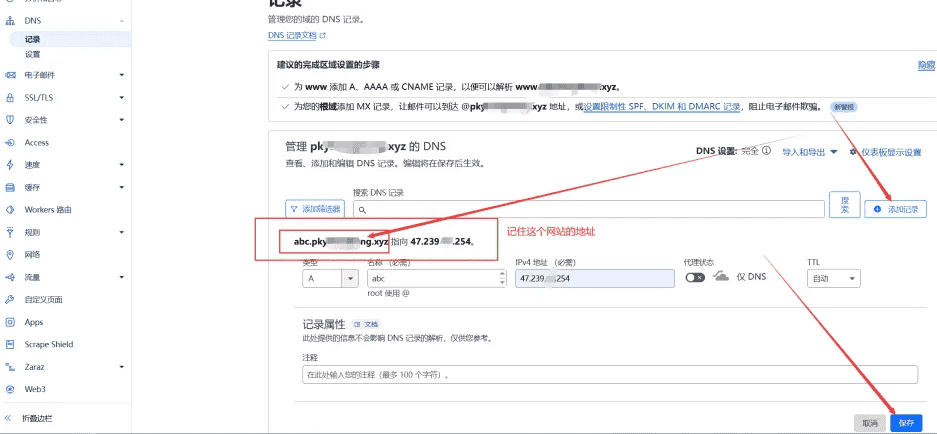Click the DNS network icon in sidebar
Image resolution: width=937 pixels, height=434 pixels.
pyautogui.click(x=10, y=21)
